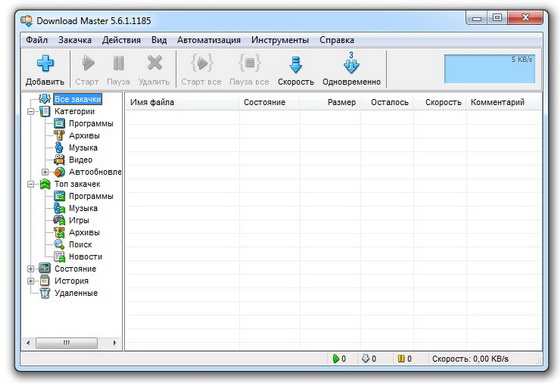Click the Поиск magnifier icon
This screenshot has width=560, height=383.
[x=59, y=244]
